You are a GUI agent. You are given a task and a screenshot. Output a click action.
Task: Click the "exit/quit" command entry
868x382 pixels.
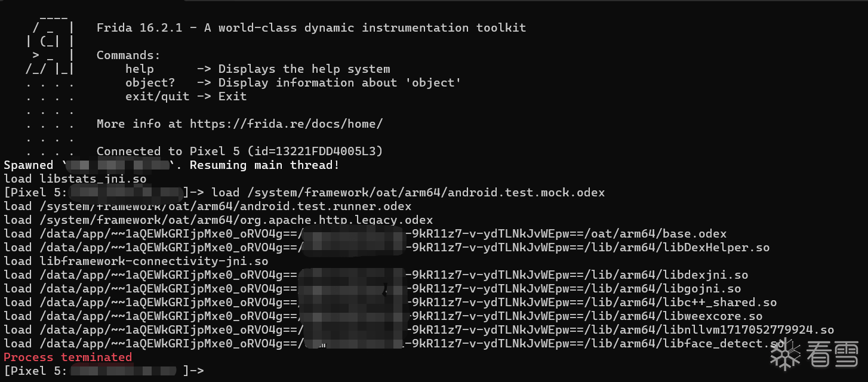click(x=157, y=97)
